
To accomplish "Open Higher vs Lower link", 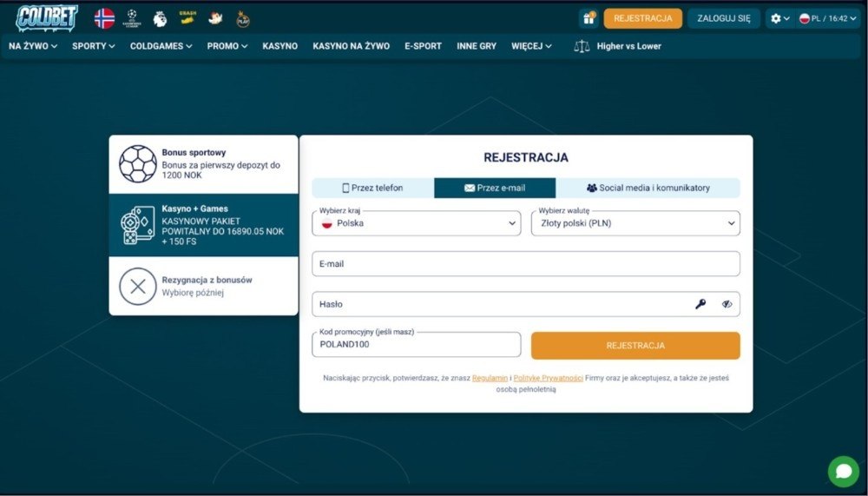I will coord(628,46).
